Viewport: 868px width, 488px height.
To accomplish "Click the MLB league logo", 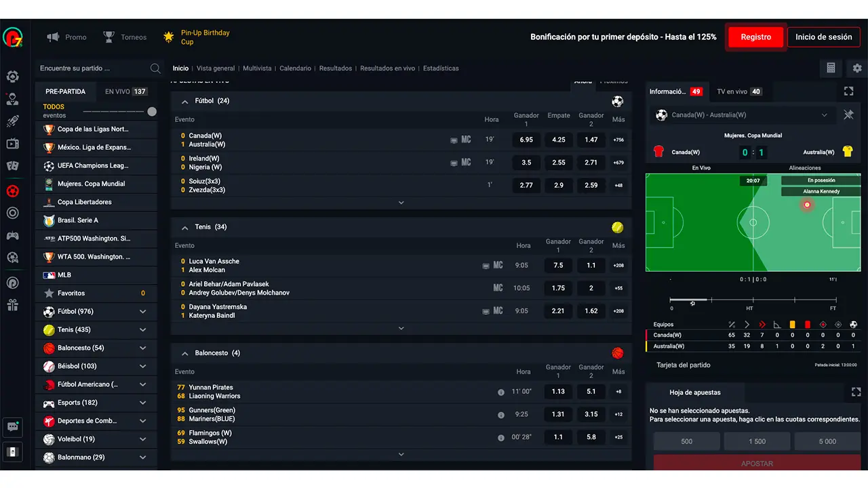I will 49,275.
